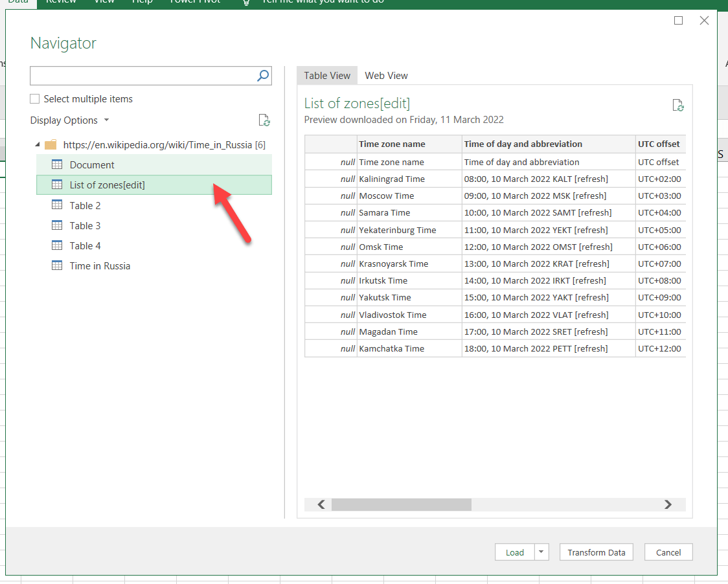Click the table icon beside Time in Russia

(x=57, y=265)
